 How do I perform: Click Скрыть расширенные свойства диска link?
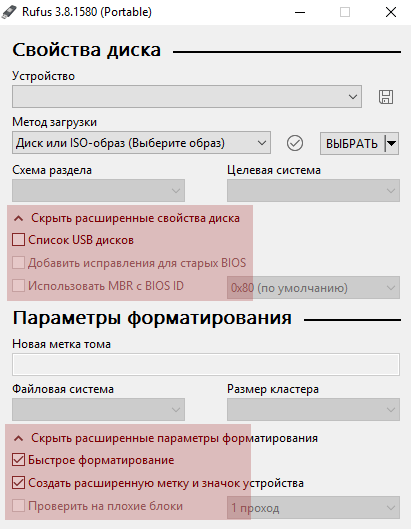coord(135,218)
